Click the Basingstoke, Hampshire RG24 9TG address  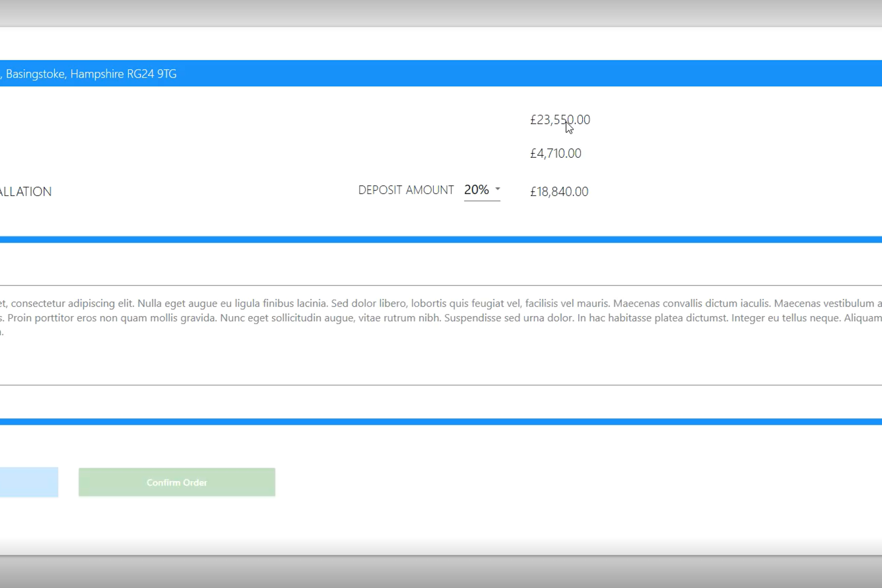(91, 74)
